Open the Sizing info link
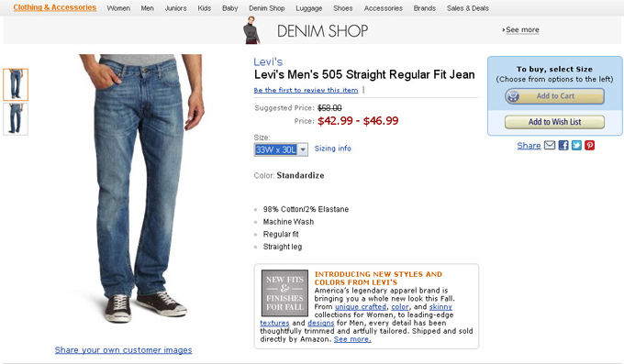Image resolution: width=624 pixels, height=364 pixels. click(x=333, y=149)
